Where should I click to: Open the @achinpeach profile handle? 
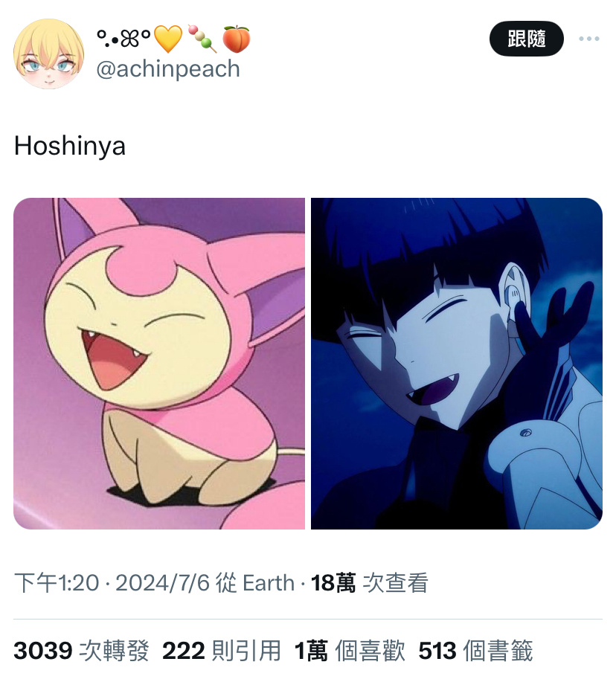pyautogui.click(x=168, y=69)
